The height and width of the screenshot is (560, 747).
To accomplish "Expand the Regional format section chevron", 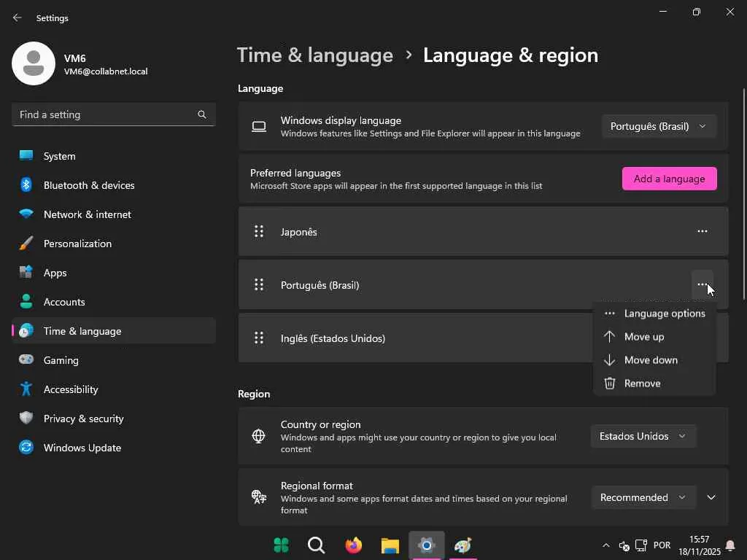I will coord(711,497).
